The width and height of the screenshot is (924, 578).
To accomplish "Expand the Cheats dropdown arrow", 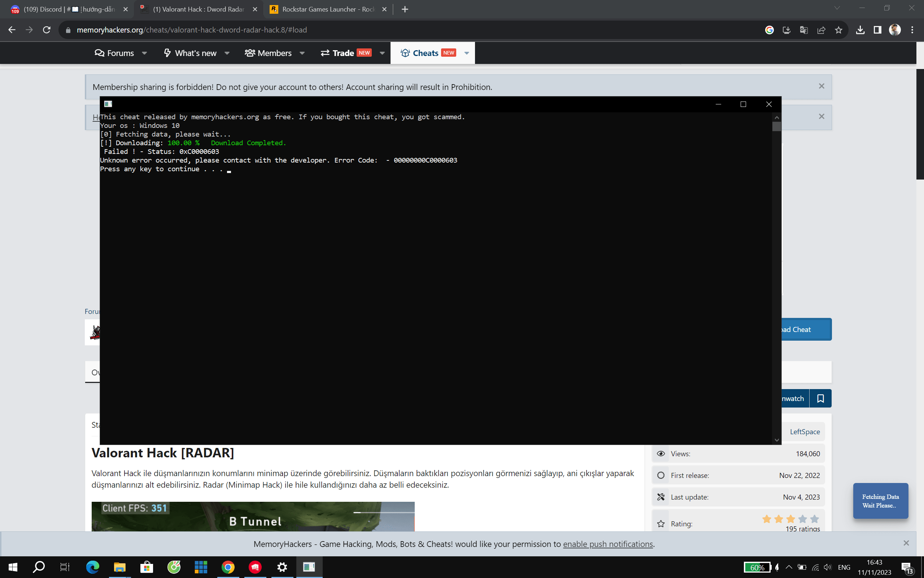I will click(467, 53).
